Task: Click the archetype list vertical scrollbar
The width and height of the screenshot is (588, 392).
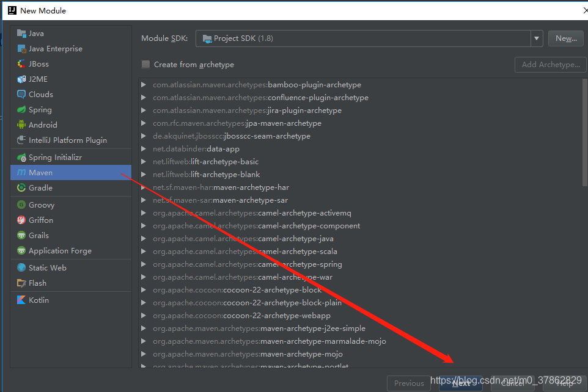Action: [584, 132]
